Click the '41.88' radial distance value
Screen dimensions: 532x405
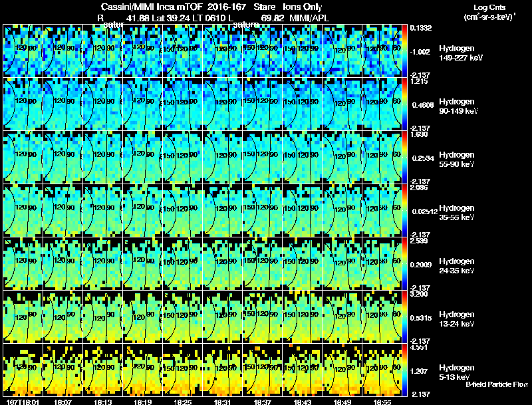click(138, 19)
